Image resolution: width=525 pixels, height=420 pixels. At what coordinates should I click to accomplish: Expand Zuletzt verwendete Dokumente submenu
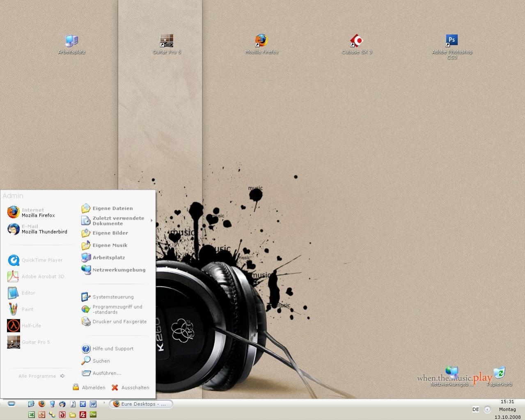116,221
